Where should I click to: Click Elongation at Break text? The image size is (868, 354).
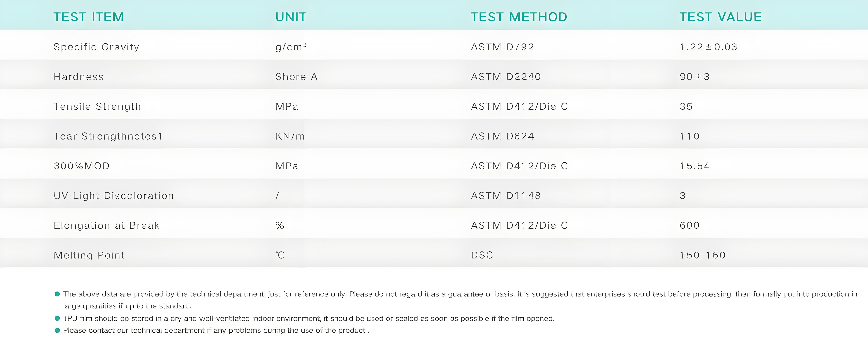(x=106, y=225)
